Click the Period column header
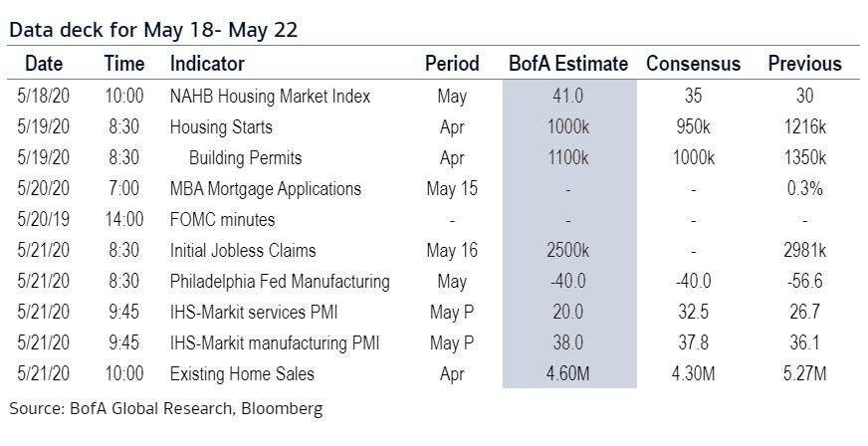This screenshot has height=446, width=868. tap(452, 64)
